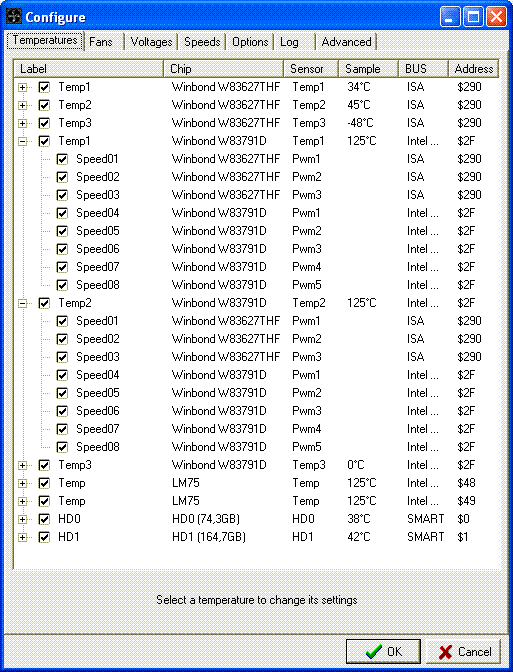Click the Sample column header
This screenshot has width=513, height=672.
(x=369, y=69)
